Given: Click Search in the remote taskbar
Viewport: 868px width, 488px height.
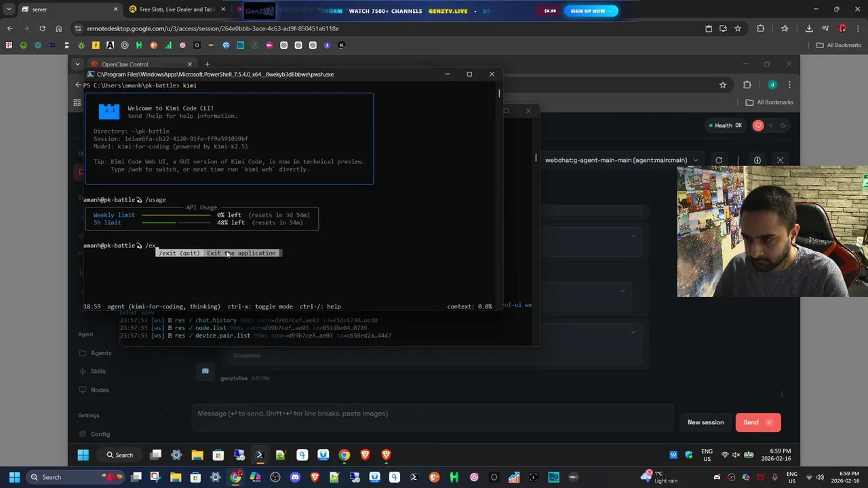Looking at the screenshot, I should pyautogui.click(x=119, y=455).
